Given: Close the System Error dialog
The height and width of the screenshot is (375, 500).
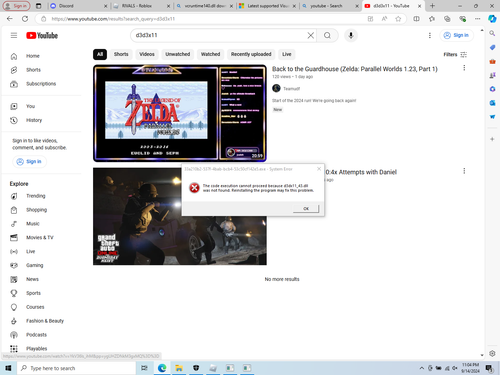Looking at the screenshot, I should (319, 169).
